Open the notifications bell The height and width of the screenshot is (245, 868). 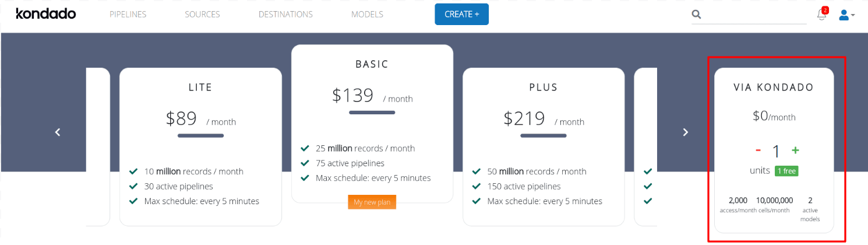(821, 15)
